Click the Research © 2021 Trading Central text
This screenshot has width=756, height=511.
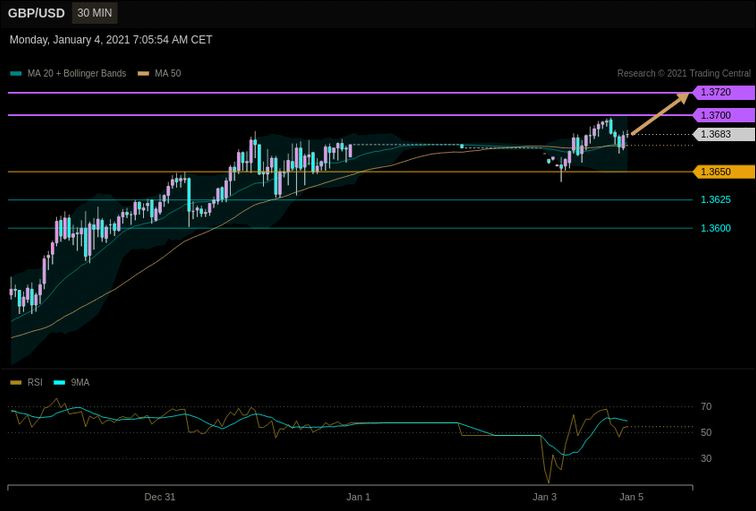point(684,73)
